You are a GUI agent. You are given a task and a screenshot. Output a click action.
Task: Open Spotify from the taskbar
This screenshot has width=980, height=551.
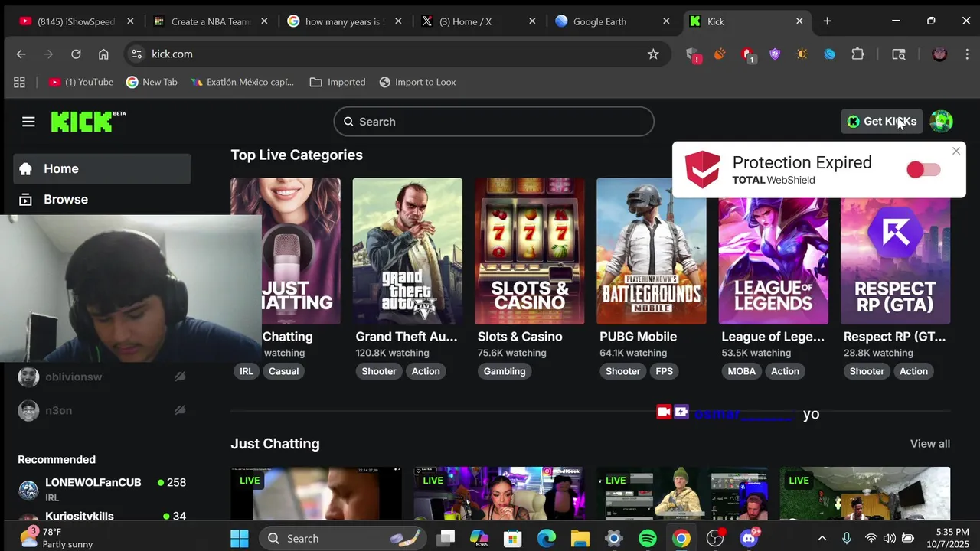click(x=647, y=539)
